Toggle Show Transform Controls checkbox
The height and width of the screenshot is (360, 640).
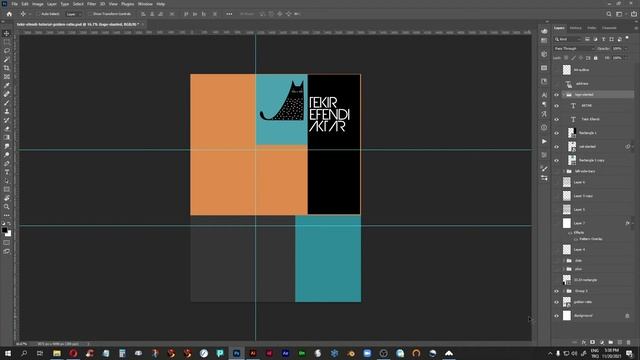coord(90,14)
